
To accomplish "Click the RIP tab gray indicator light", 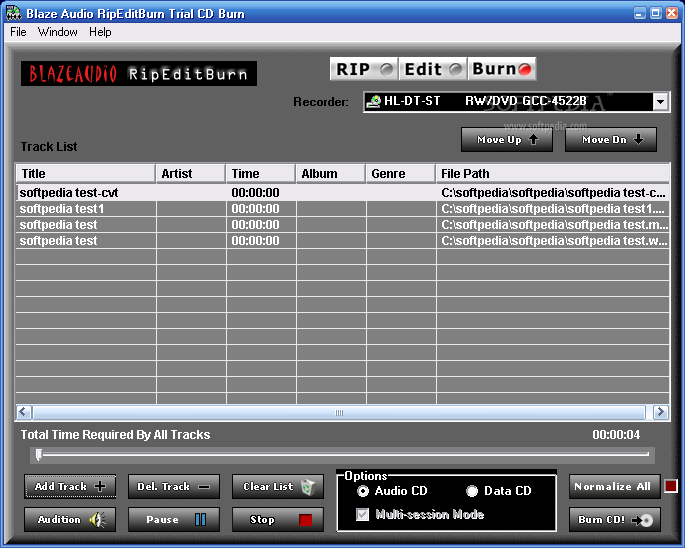I will [x=386, y=69].
